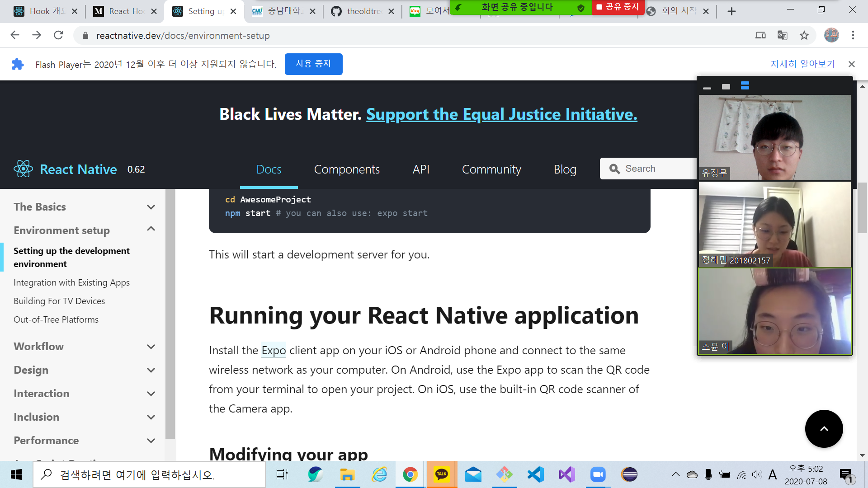Close the 'Setting up' active tab

[x=233, y=11]
